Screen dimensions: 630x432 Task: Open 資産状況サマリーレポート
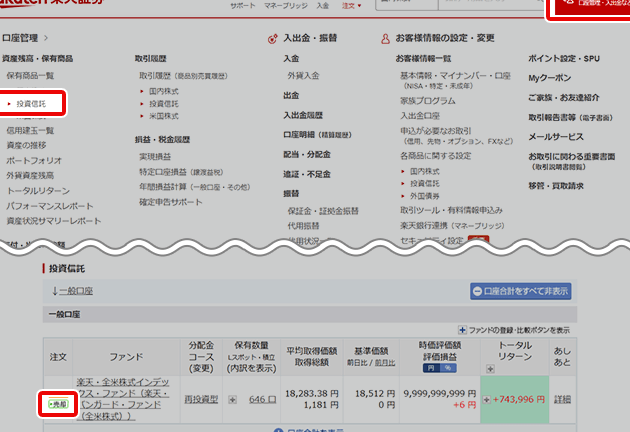tap(54, 221)
